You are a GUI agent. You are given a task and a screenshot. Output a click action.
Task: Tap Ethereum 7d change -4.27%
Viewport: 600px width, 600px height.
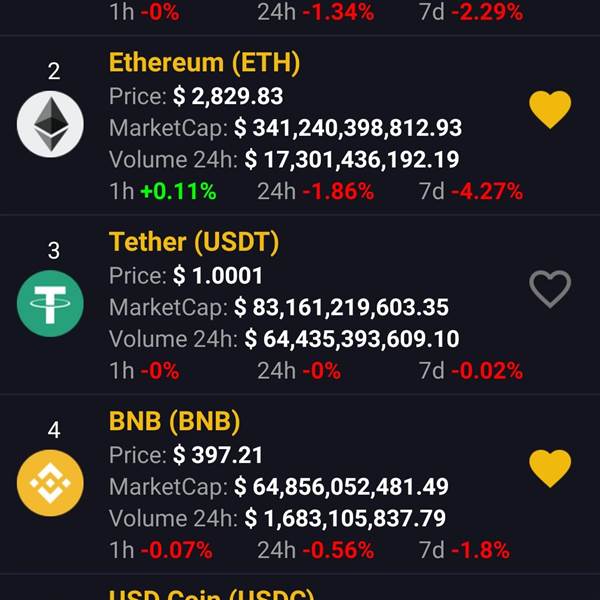(487, 191)
